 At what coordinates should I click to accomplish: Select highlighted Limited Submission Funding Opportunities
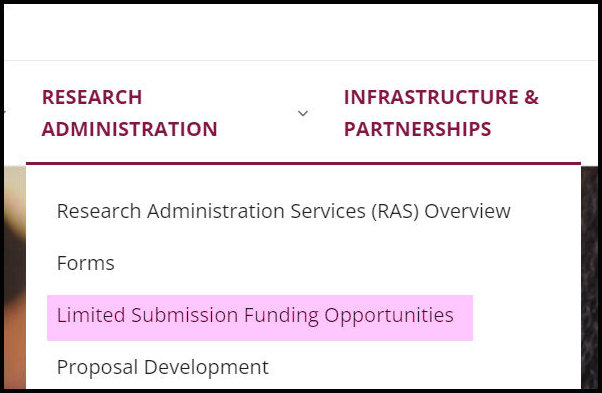coord(260,318)
